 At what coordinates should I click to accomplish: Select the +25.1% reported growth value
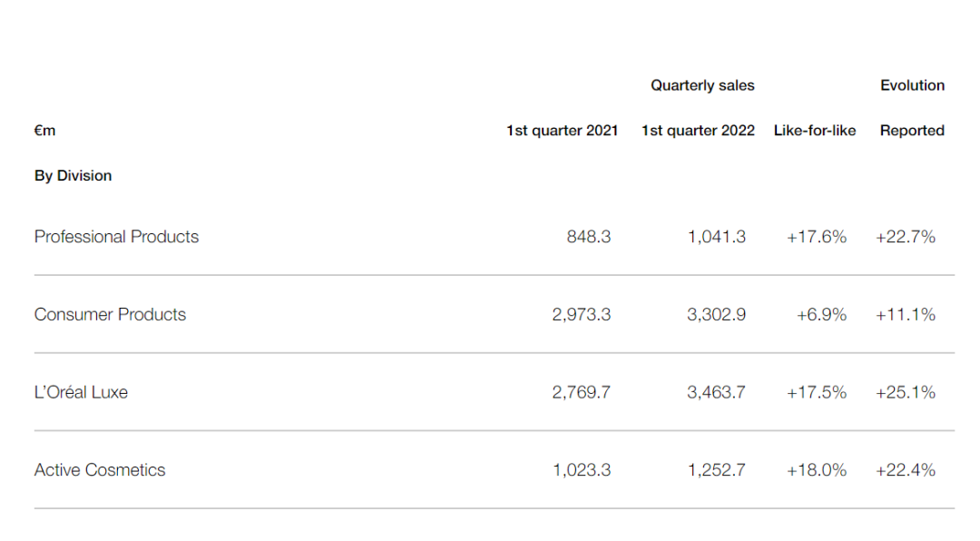click(905, 393)
